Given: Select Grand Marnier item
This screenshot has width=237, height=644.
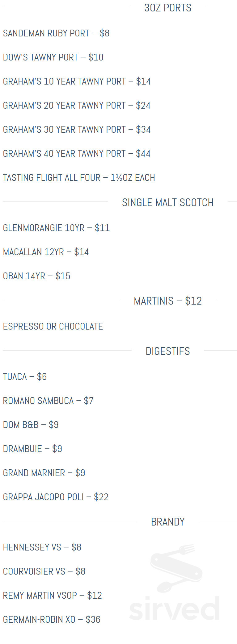Looking at the screenshot, I should click(44, 473).
